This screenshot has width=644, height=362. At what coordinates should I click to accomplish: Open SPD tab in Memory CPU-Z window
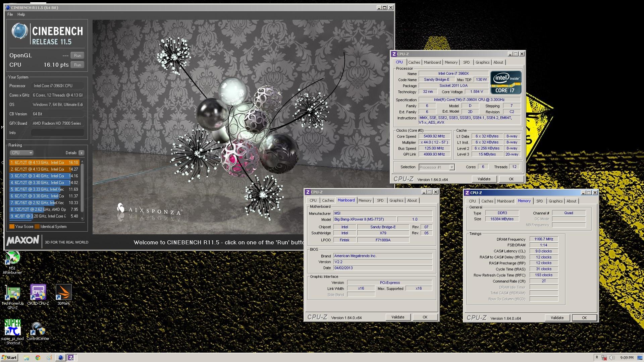pos(539,201)
